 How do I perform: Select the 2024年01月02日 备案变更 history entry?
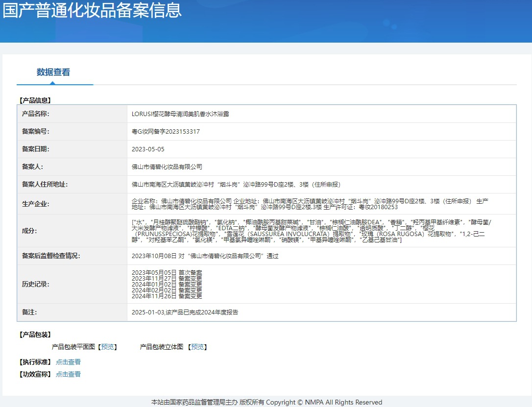[167, 284]
